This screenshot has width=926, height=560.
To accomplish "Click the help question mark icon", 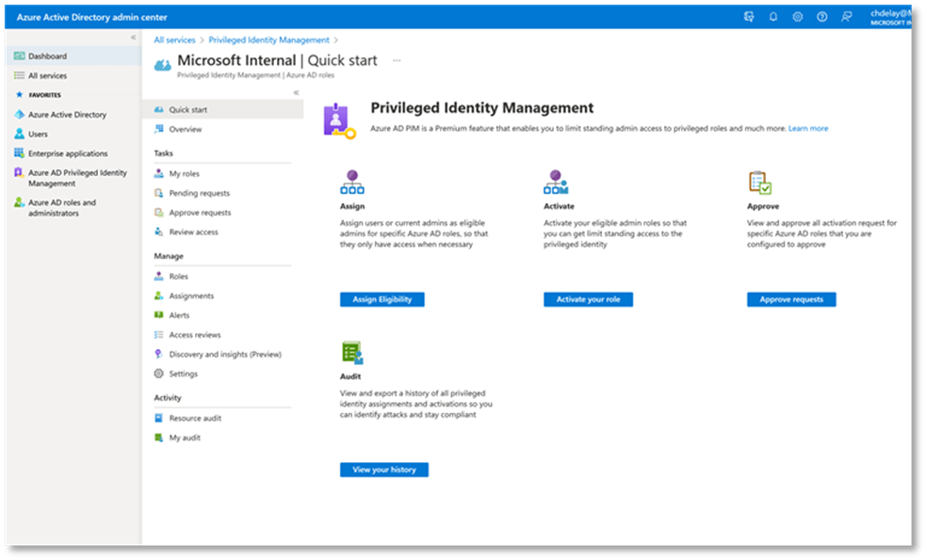I will [x=821, y=16].
